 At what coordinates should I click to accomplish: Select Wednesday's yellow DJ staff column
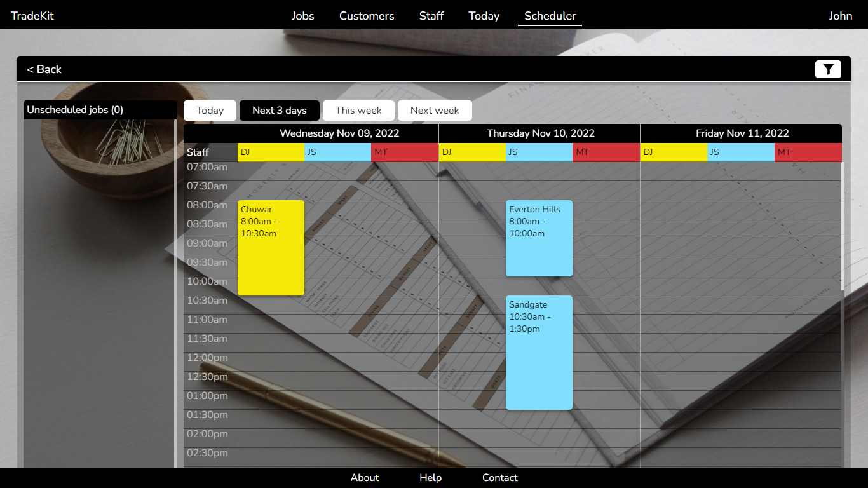pos(271,152)
